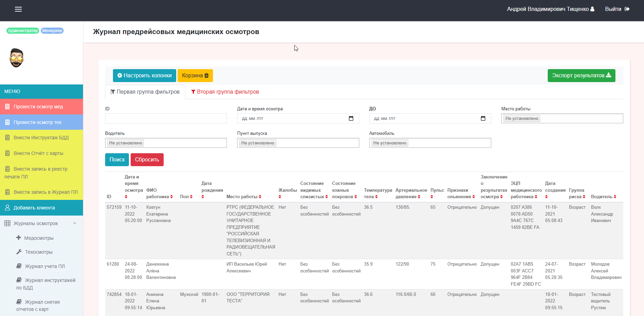Click plus icon next to Медосмотры

pos(19,238)
